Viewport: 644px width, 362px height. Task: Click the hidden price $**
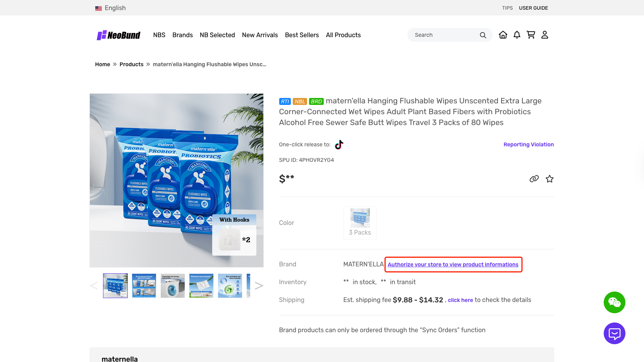click(287, 179)
